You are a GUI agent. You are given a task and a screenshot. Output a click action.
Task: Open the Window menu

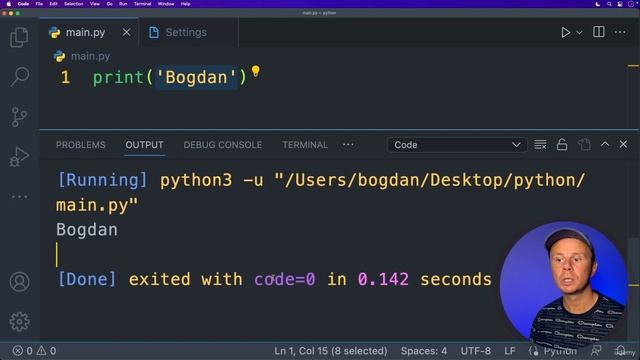pyautogui.click(x=166, y=4)
